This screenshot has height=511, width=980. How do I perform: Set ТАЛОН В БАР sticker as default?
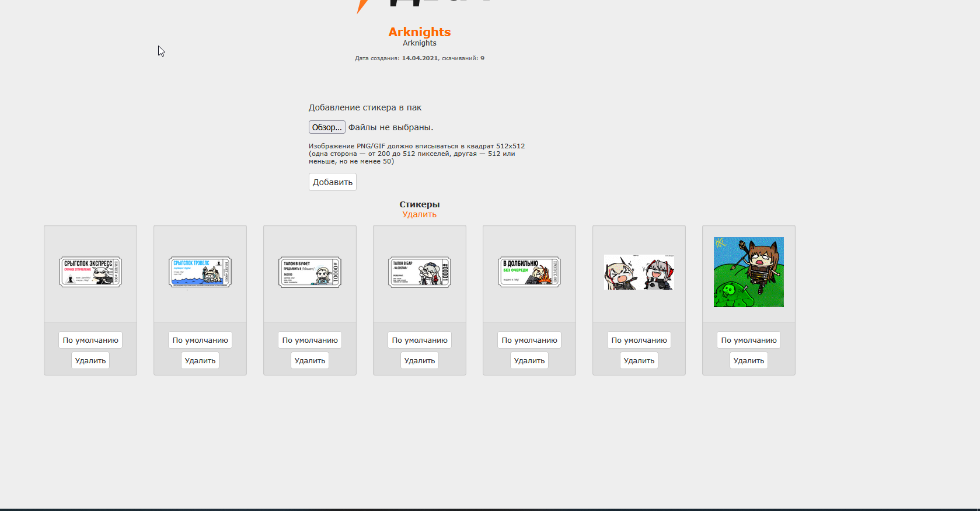pyautogui.click(x=420, y=340)
